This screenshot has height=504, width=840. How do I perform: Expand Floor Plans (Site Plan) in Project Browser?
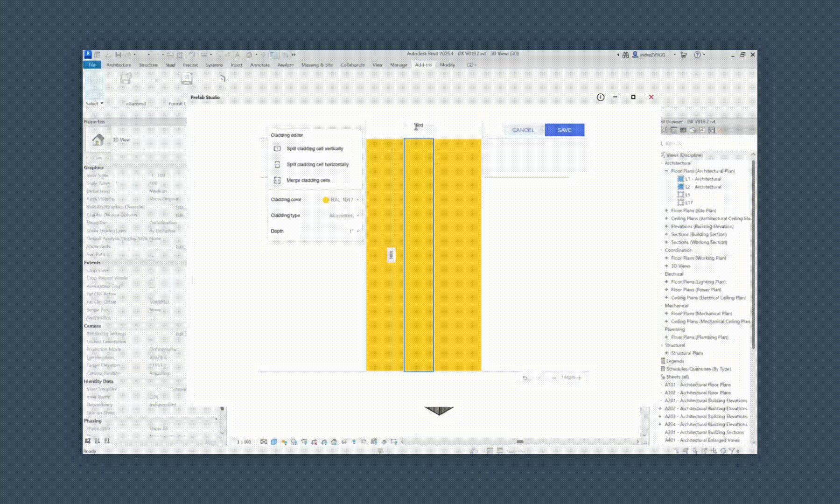pyautogui.click(x=666, y=210)
